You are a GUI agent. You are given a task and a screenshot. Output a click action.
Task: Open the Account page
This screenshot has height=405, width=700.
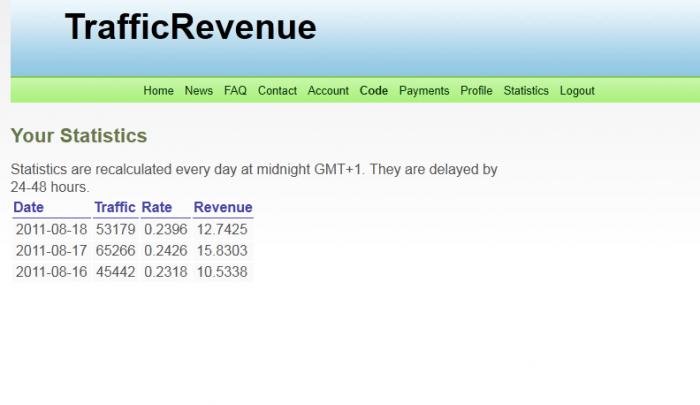pos(328,91)
